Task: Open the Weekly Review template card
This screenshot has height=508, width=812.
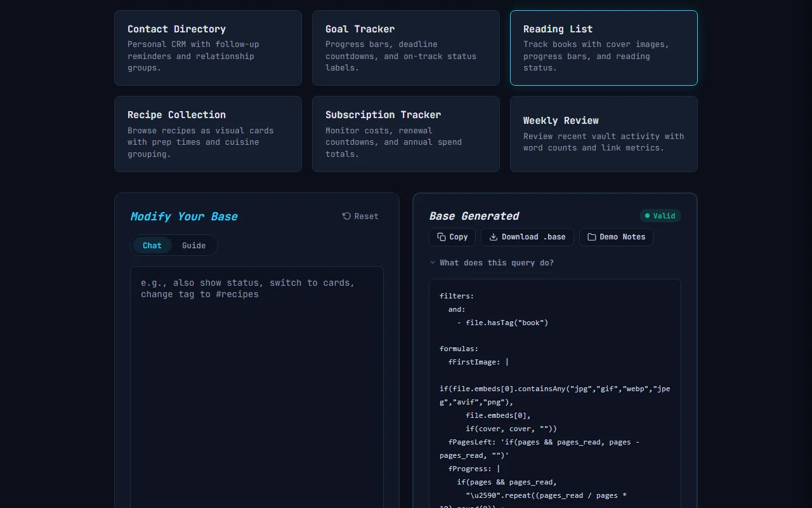Action: [603, 134]
